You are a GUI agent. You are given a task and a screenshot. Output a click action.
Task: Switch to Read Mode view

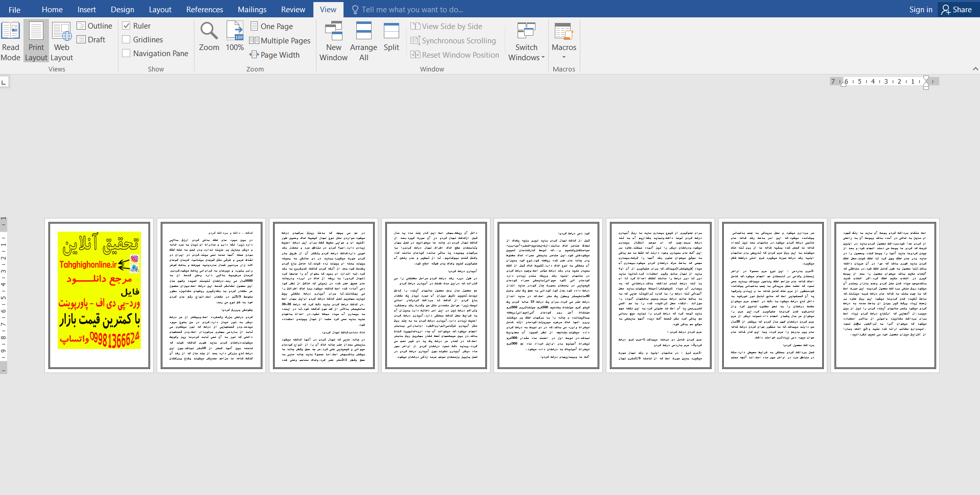click(11, 42)
